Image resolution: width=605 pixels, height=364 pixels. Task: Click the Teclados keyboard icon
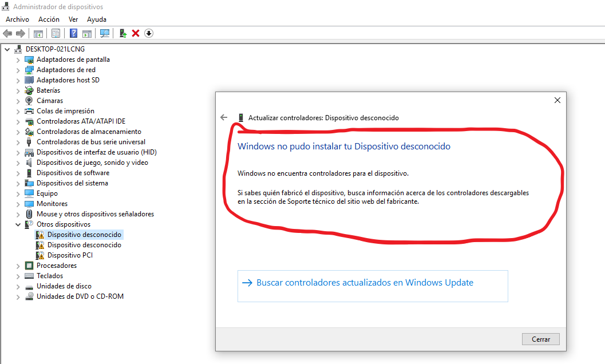(x=29, y=276)
